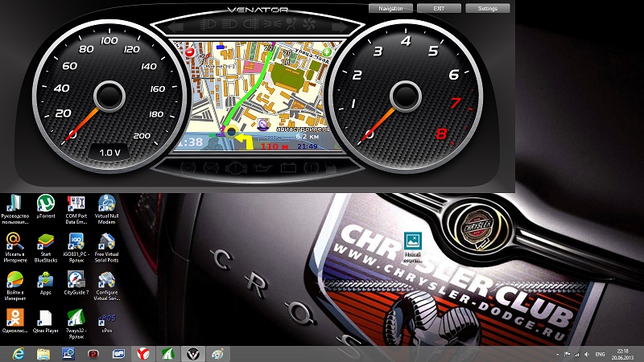Open the volume control in tray
This screenshot has height=362, width=644.
pyautogui.click(x=588, y=354)
